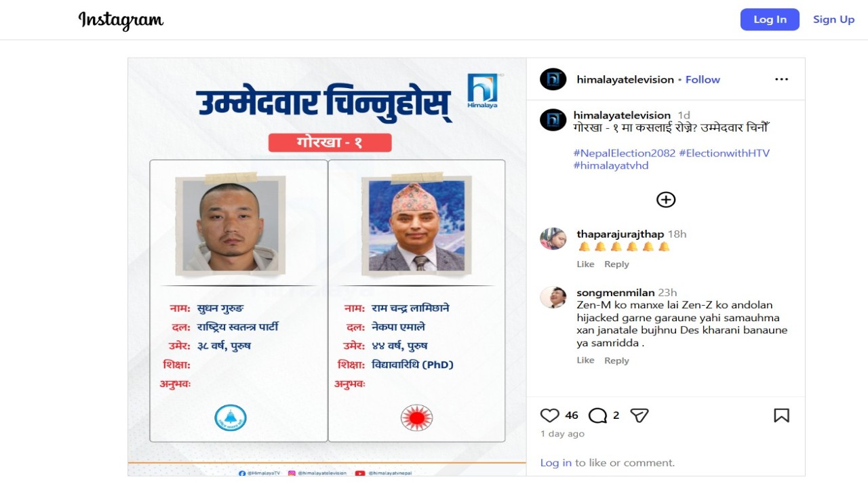Image resolution: width=868 pixels, height=488 pixels.
Task: Open comments via the speech bubble icon
Action: coord(597,415)
